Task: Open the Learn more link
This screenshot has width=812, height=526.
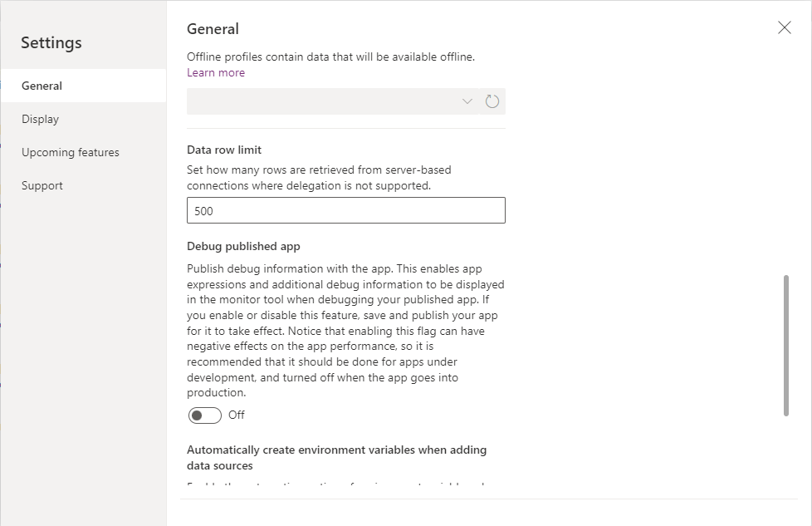Action: 215,72
